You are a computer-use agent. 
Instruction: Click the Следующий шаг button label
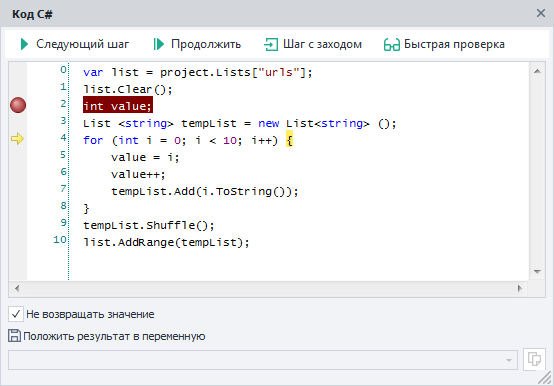point(82,44)
